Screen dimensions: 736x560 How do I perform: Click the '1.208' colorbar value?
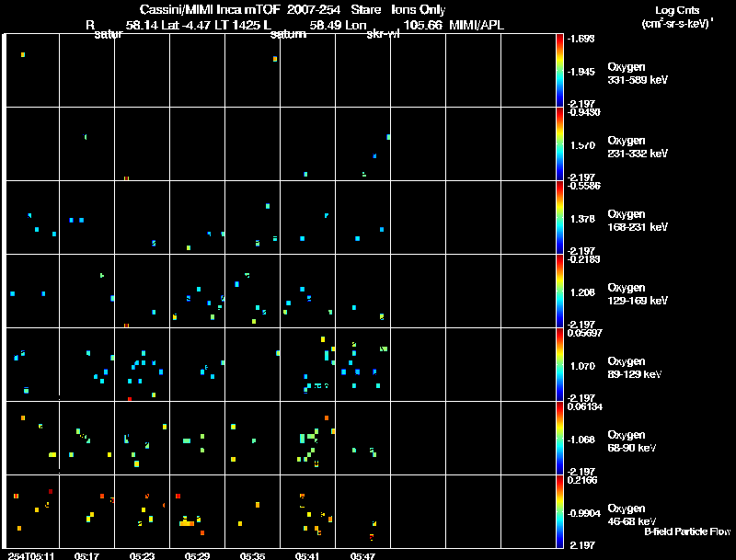(582, 292)
